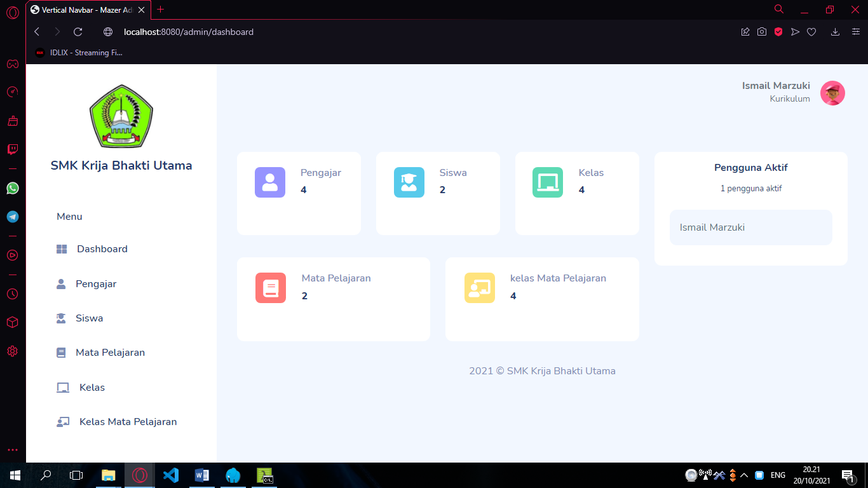Reload the page with the refresh button
The height and width of the screenshot is (488, 868).
pyautogui.click(x=78, y=32)
